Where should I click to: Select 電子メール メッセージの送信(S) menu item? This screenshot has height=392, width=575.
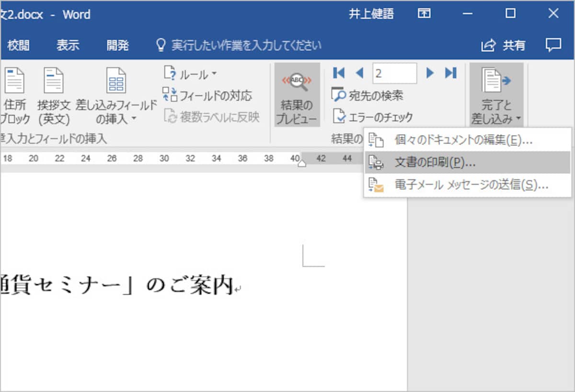point(468,184)
